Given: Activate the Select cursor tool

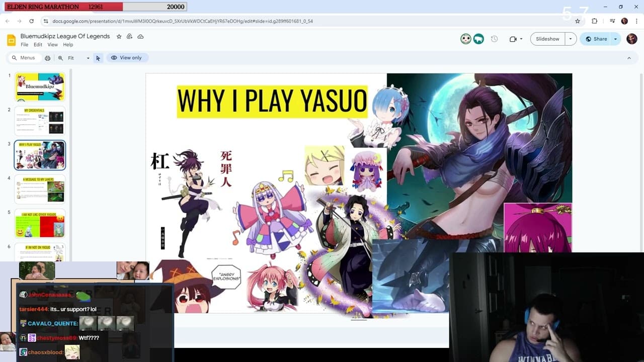Looking at the screenshot, I should 98,57.
